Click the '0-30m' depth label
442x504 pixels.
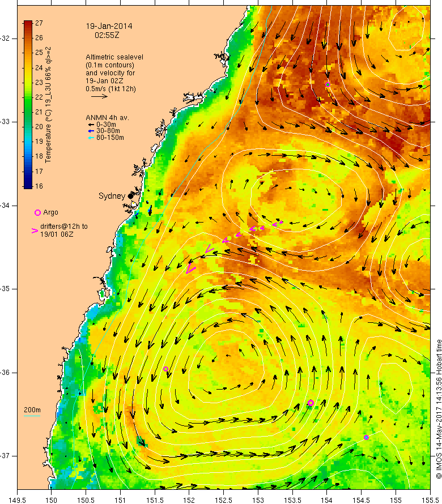(x=106, y=125)
